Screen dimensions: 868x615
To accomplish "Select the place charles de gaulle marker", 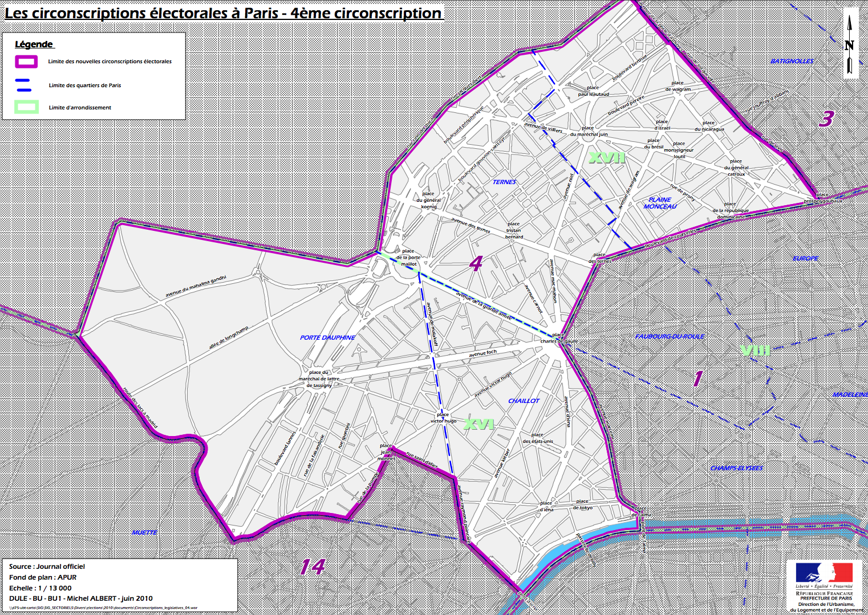I will coord(559,339).
